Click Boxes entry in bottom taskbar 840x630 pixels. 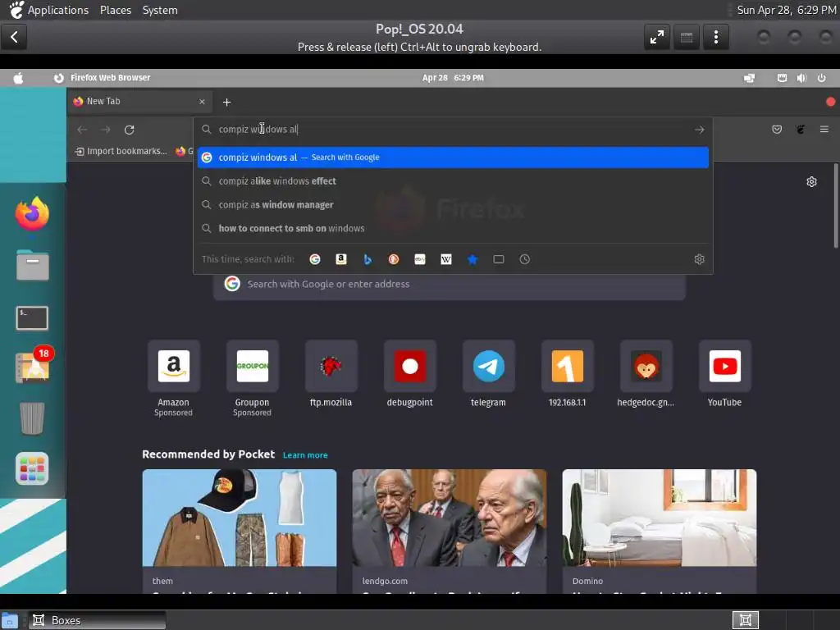tap(97, 620)
